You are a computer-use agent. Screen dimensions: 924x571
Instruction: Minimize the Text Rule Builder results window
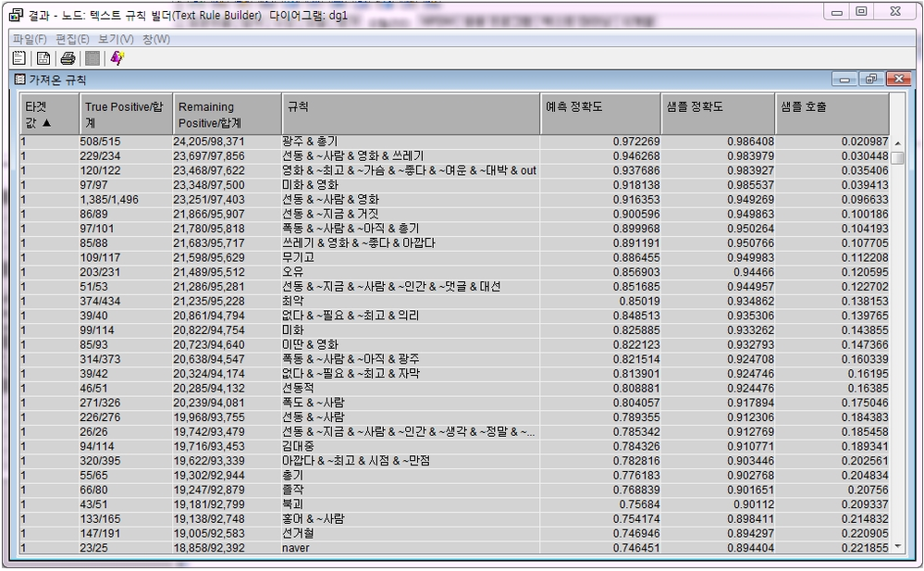837,12
